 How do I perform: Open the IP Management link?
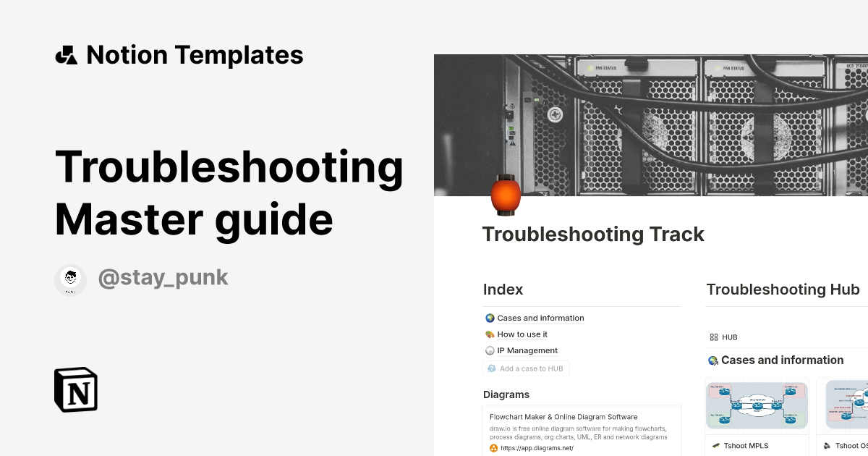[x=527, y=350]
